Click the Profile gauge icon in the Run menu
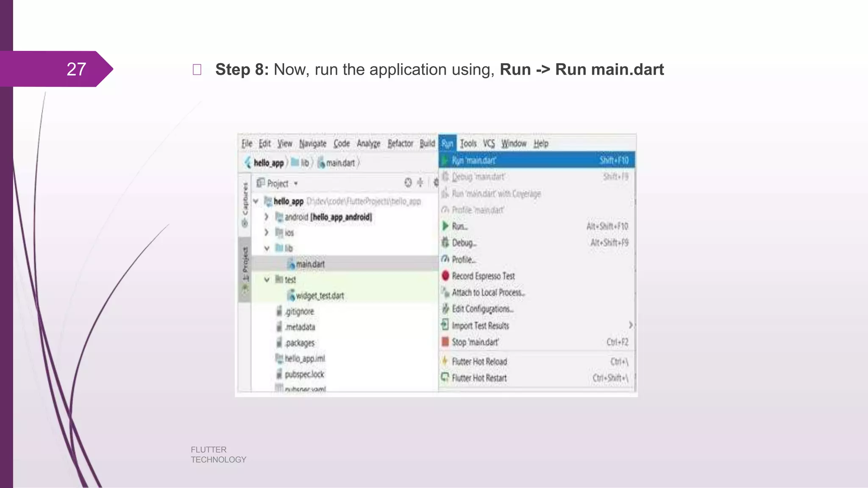Screen dimensions: 868x488 445,259
